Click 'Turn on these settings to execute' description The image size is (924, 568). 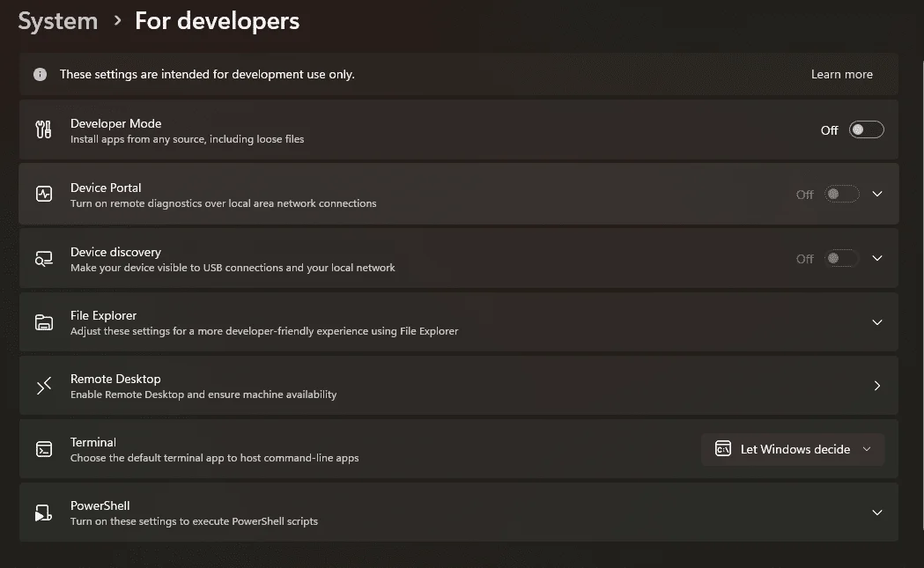point(194,521)
